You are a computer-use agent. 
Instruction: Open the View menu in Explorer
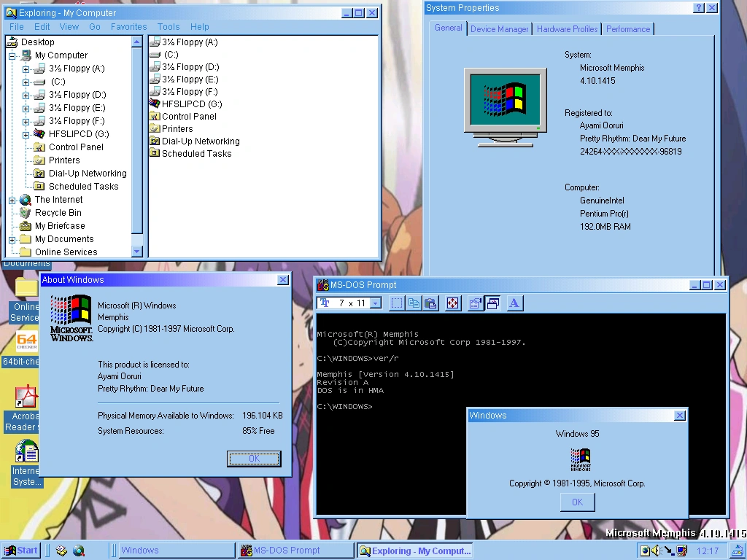point(69,27)
